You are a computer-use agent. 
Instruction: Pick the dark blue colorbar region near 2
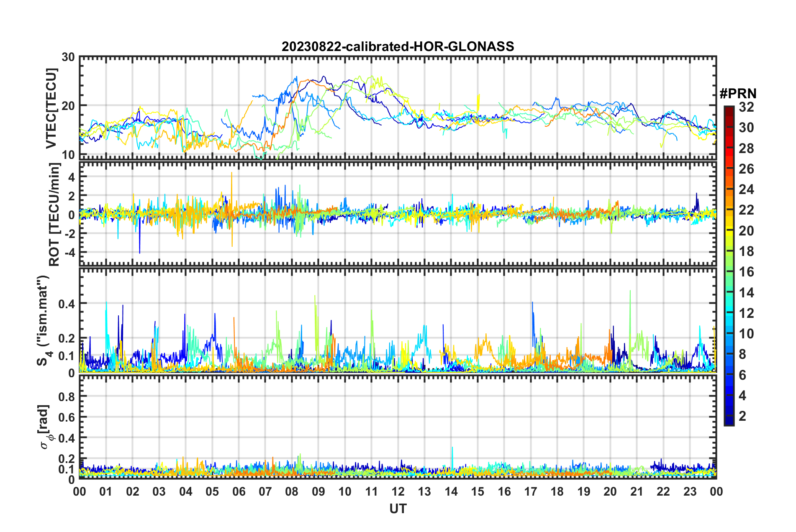[729, 416]
